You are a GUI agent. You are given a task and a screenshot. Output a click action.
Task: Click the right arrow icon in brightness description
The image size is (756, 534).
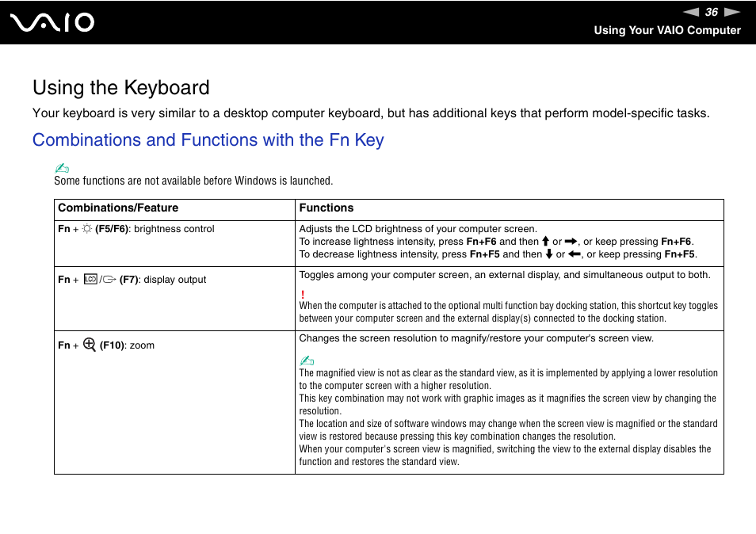pos(571,242)
